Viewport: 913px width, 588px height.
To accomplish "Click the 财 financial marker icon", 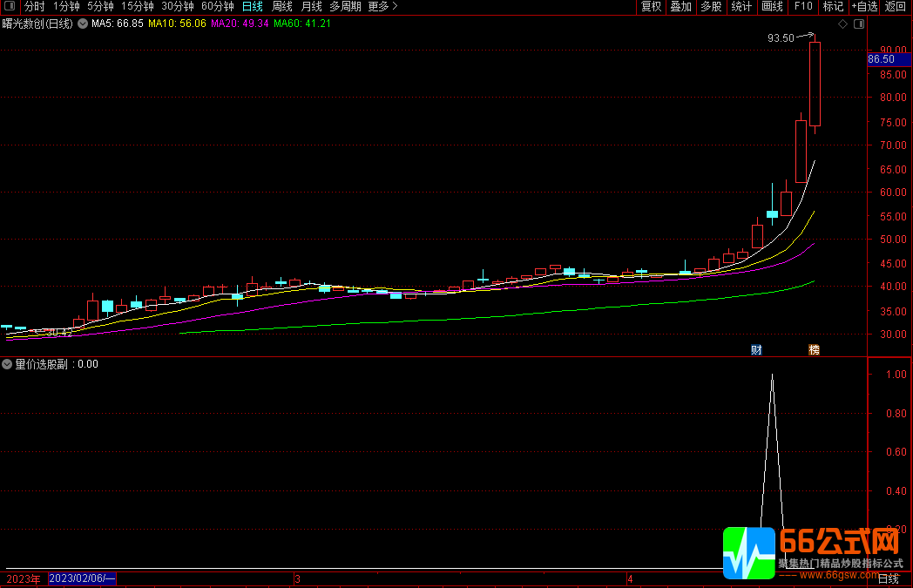I will point(756,350).
